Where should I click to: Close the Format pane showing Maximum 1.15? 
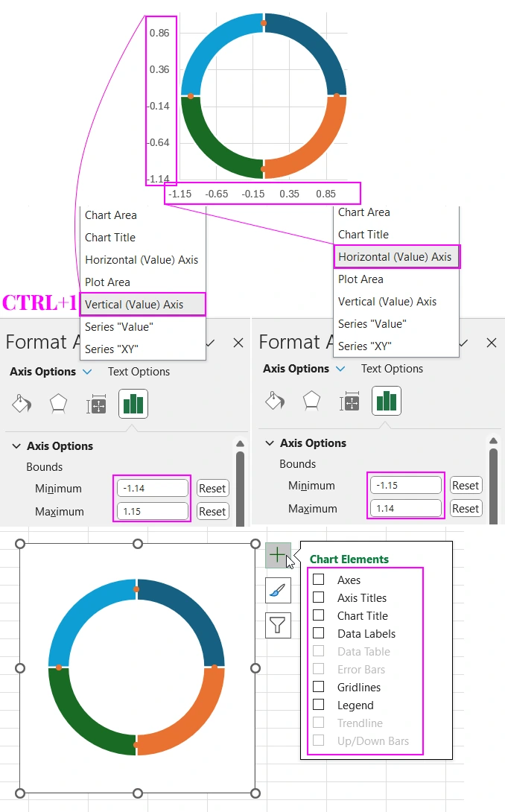(x=238, y=343)
